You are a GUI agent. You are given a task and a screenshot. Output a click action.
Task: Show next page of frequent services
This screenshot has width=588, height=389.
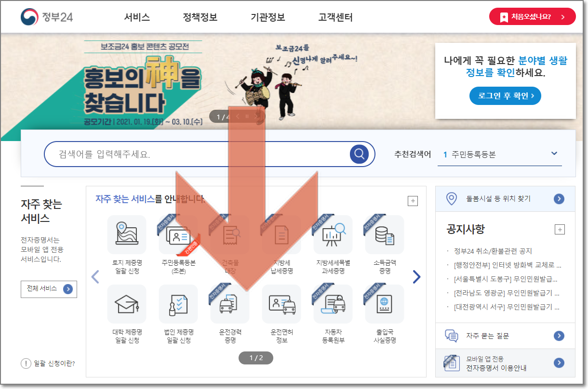416,276
